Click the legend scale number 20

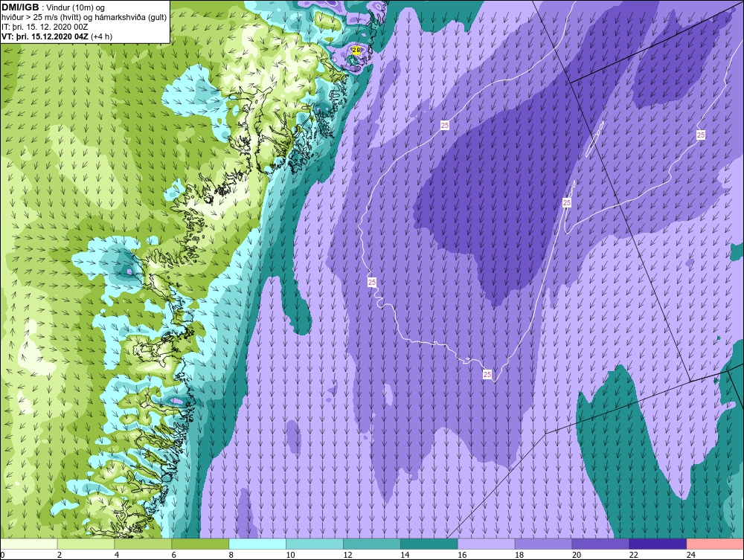tap(577, 555)
